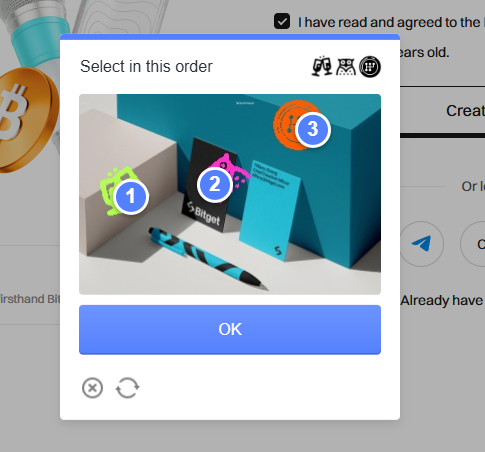Click the champagne glasses reference icon
The height and width of the screenshot is (452, 485).
click(x=322, y=66)
